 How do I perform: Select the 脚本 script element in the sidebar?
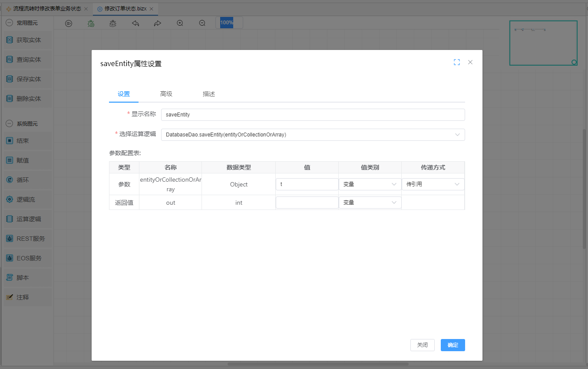tap(28, 278)
